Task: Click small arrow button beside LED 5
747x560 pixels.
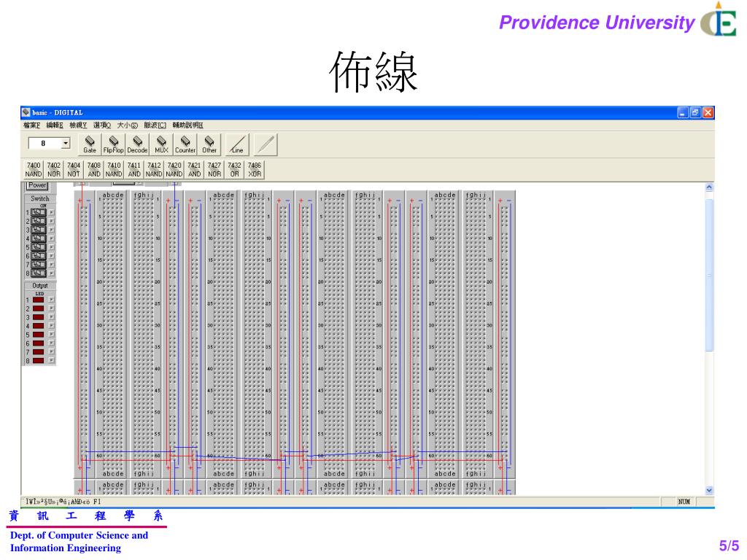Action: tap(52, 334)
